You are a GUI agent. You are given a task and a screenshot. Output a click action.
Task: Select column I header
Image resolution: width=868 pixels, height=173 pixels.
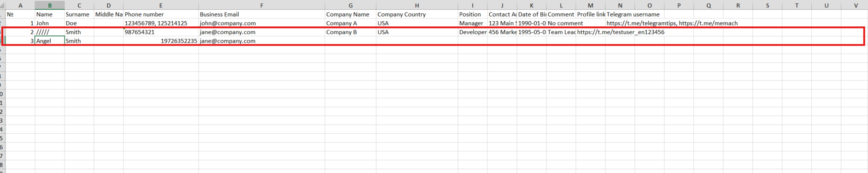coord(473,6)
